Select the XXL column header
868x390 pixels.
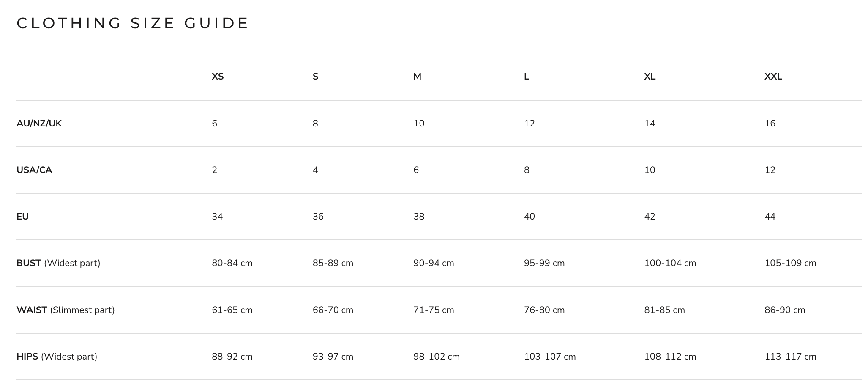tap(773, 77)
